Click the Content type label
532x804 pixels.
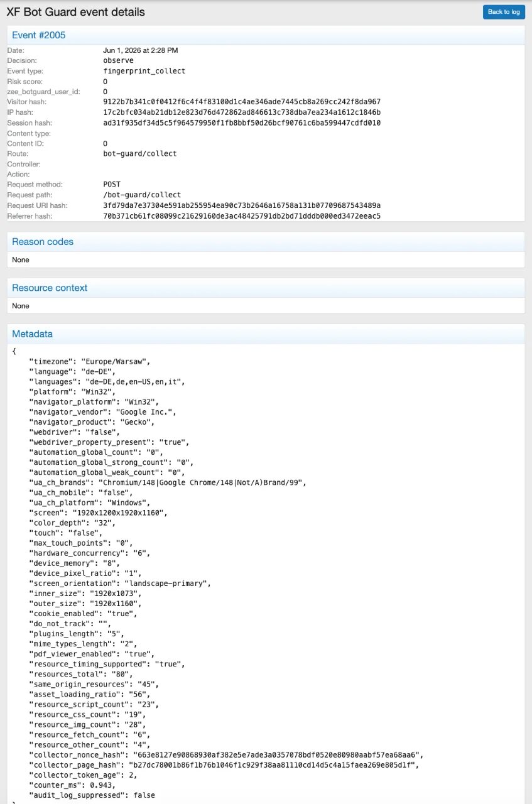pos(29,133)
